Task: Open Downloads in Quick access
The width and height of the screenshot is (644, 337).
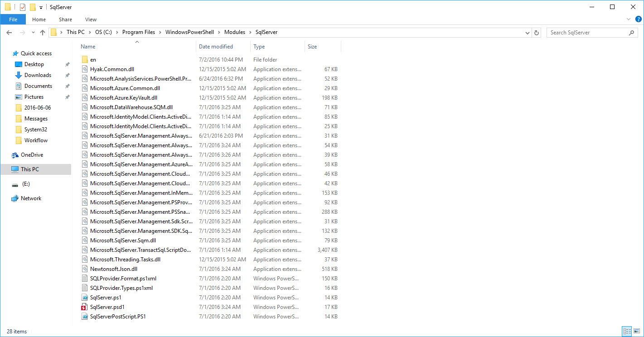Action: [x=38, y=75]
